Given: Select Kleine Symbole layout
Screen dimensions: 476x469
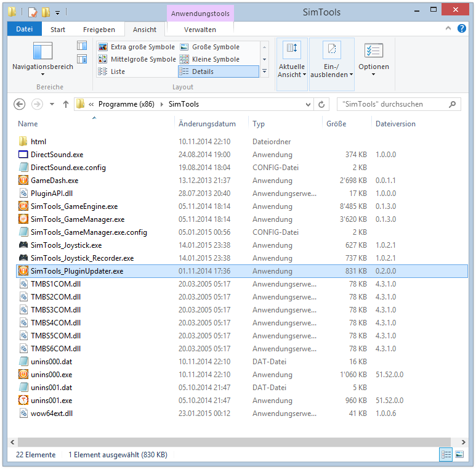Looking at the screenshot, I should pos(210,59).
